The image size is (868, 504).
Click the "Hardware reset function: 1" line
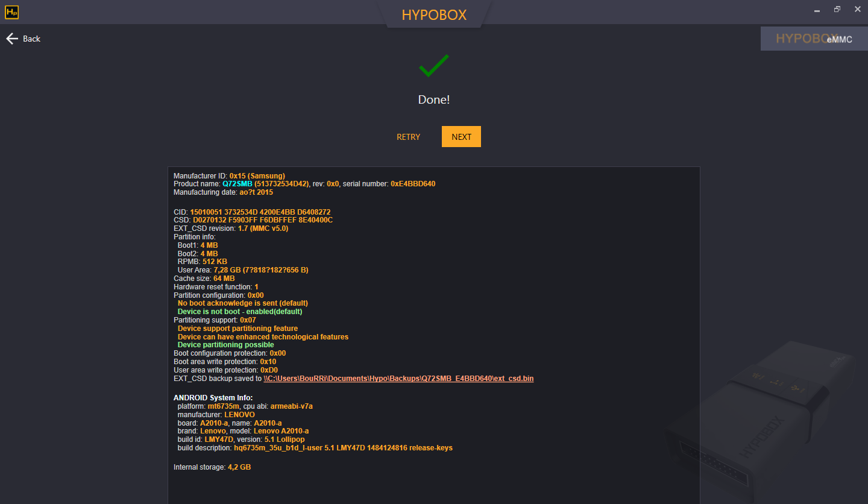tap(216, 287)
